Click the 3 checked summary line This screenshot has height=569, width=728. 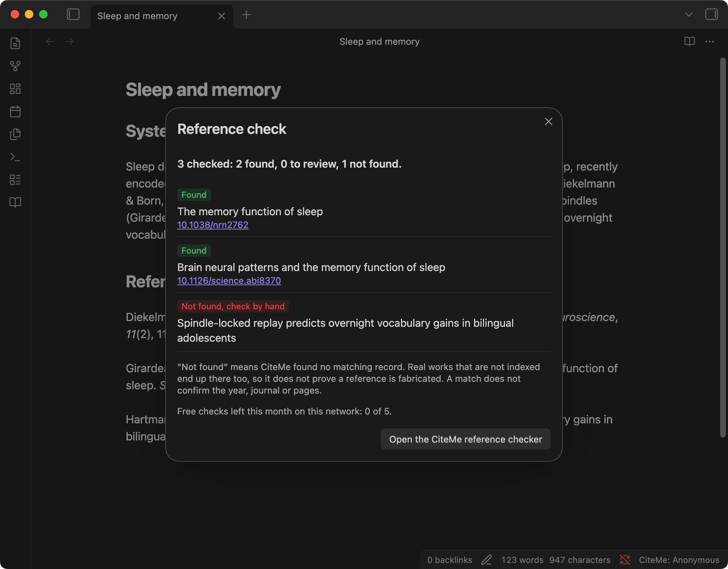tap(289, 164)
